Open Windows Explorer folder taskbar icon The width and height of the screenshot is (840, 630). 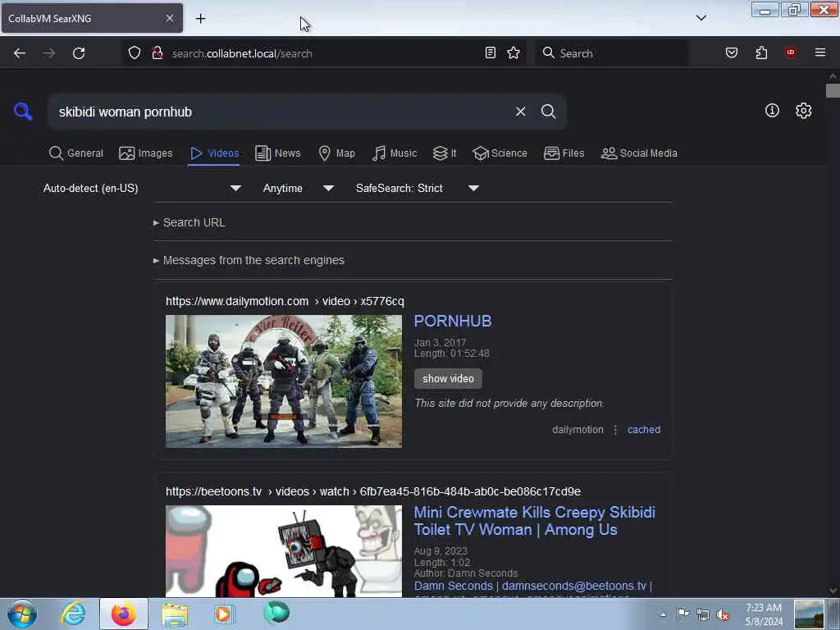pyautogui.click(x=175, y=615)
